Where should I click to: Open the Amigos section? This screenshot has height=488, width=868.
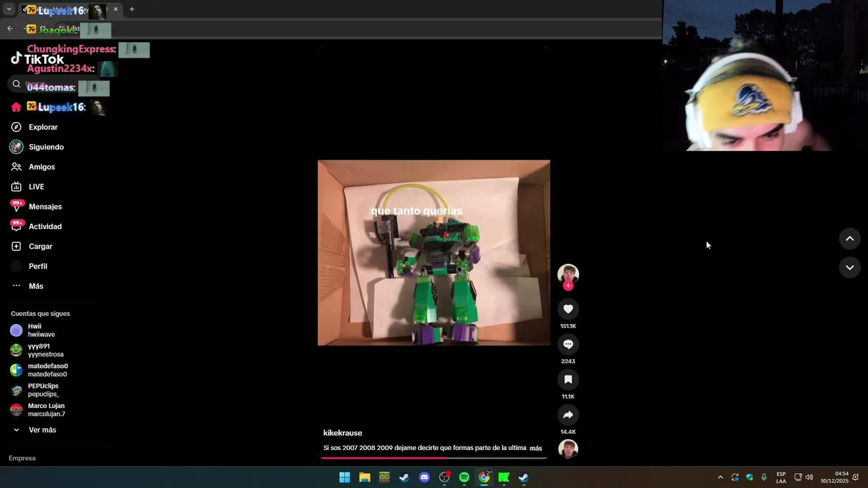(x=42, y=167)
